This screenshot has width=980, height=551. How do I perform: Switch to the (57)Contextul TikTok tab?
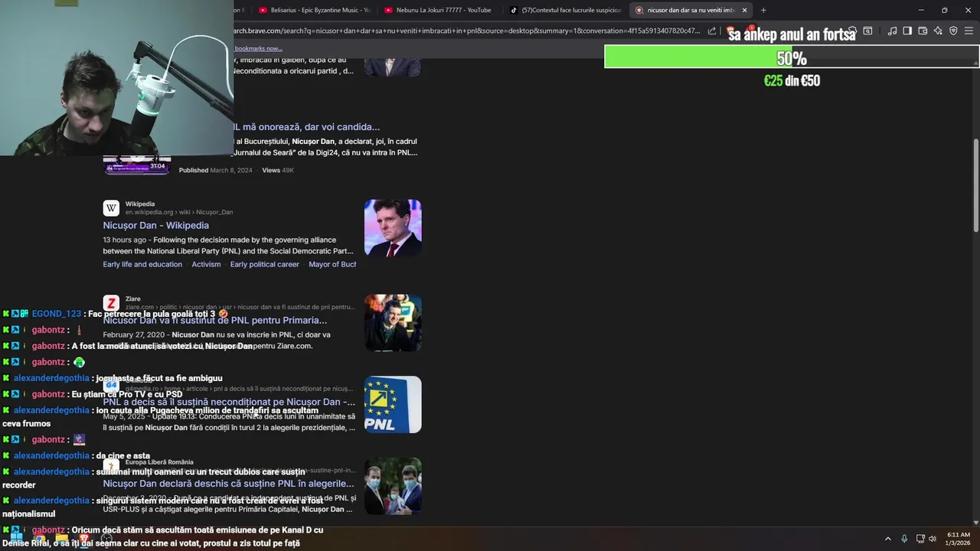[565, 10]
